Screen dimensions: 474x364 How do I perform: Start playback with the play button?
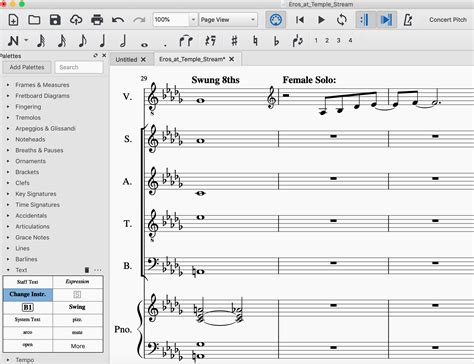[321, 20]
